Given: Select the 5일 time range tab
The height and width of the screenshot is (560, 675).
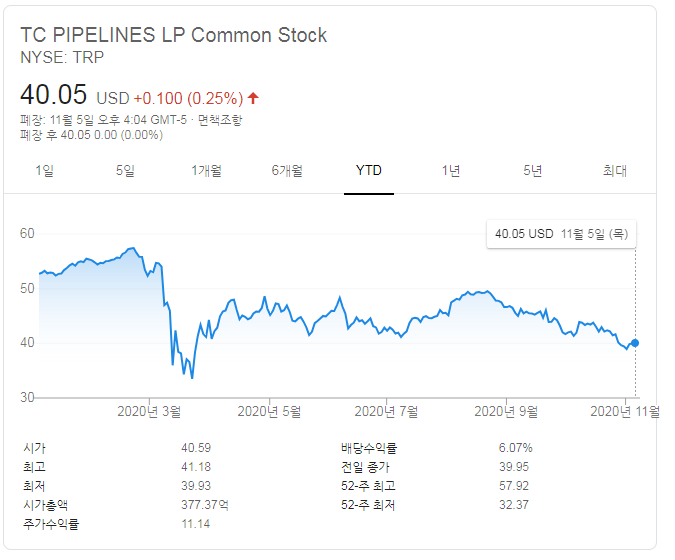Looking at the screenshot, I should tap(125, 171).
